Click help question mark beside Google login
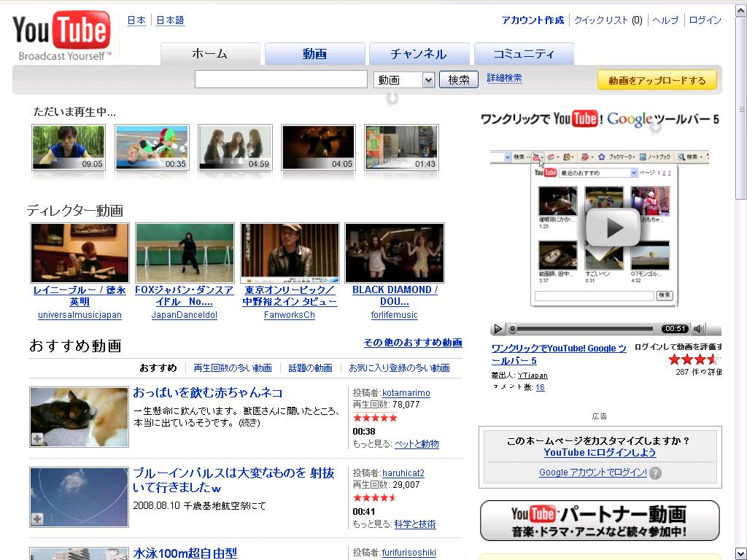The height and width of the screenshot is (560, 747). pos(656,473)
